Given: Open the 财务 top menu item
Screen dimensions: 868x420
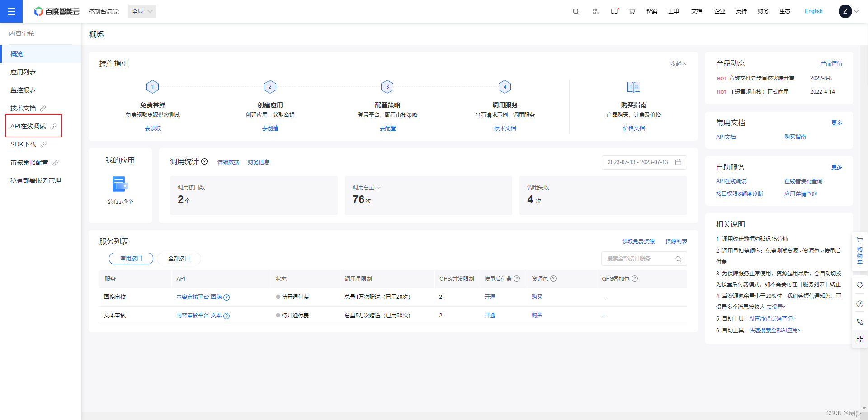Looking at the screenshot, I should click(763, 11).
